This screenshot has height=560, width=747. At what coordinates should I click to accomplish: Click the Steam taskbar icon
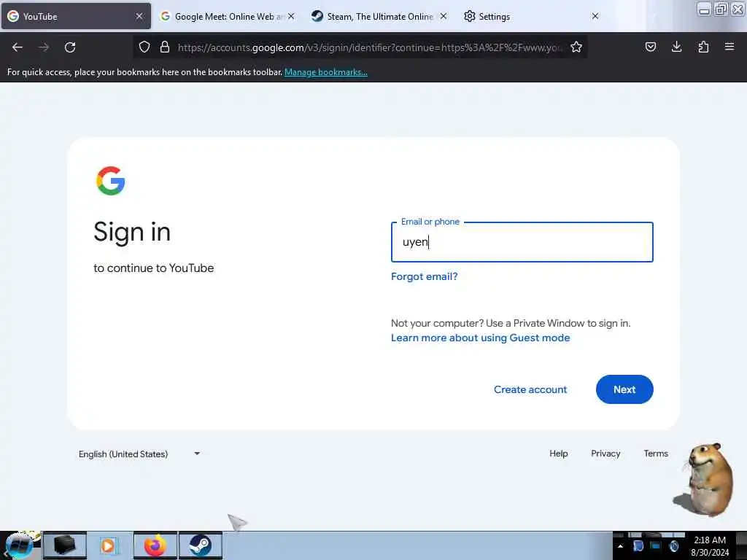coord(201,545)
